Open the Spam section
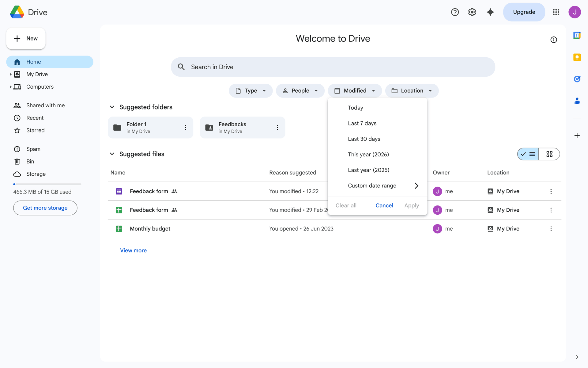 coord(50,149)
